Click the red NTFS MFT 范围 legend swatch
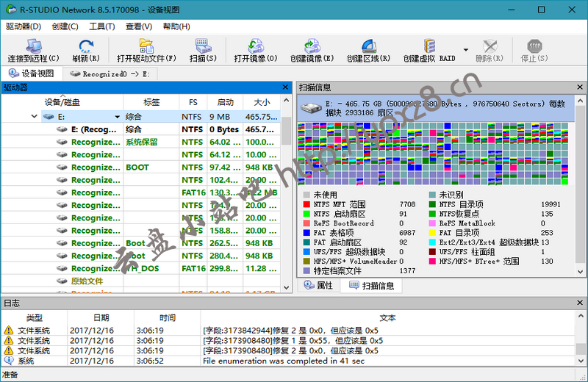This screenshot has height=382, width=588. (x=306, y=204)
